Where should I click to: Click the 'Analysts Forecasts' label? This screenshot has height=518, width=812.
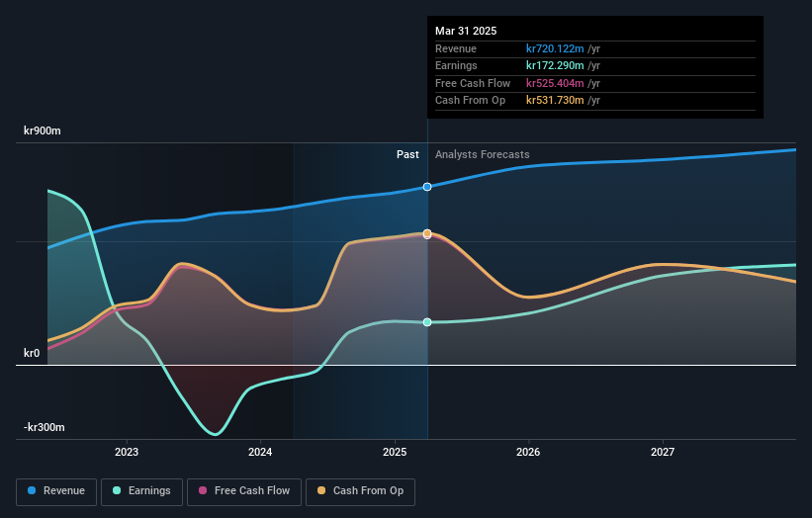(x=482, y=155)
